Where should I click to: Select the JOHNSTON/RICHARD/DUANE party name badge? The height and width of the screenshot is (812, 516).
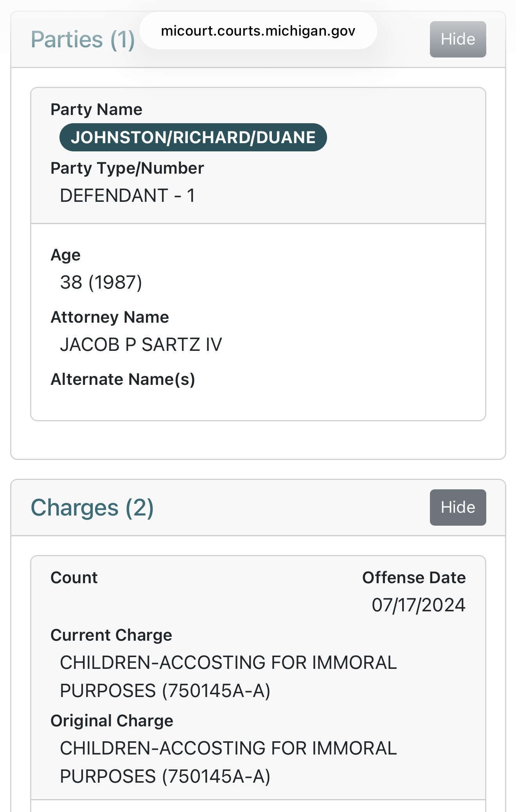193,137
